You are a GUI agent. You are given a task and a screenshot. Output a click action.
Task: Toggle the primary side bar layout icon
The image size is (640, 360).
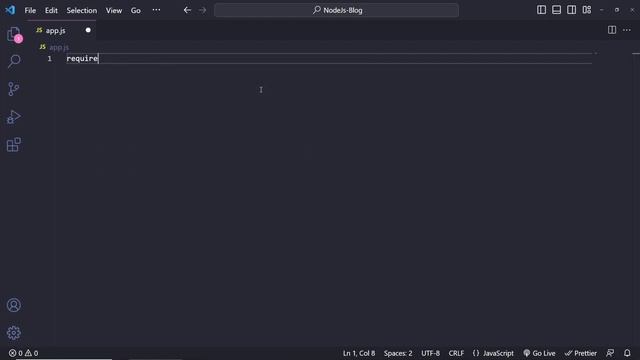(x=541, y=10)
